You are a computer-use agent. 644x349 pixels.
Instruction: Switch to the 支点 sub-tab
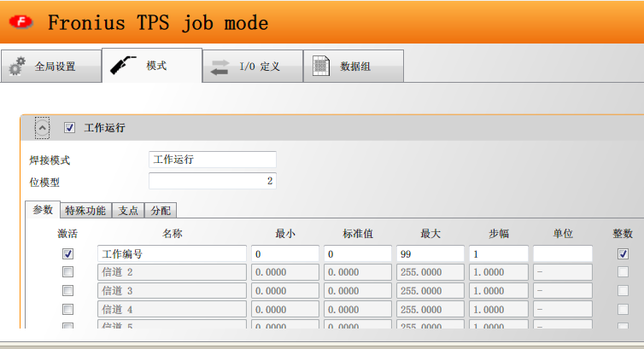(128, 211)
